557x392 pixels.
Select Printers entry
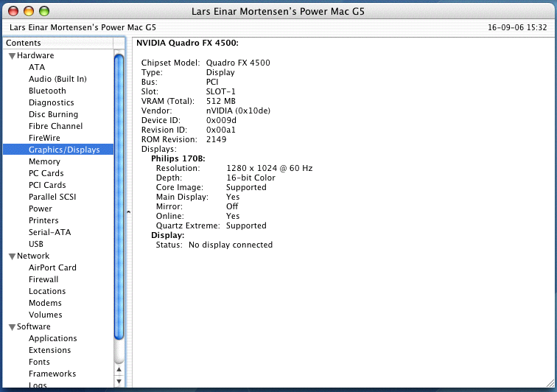pos(43,220)
